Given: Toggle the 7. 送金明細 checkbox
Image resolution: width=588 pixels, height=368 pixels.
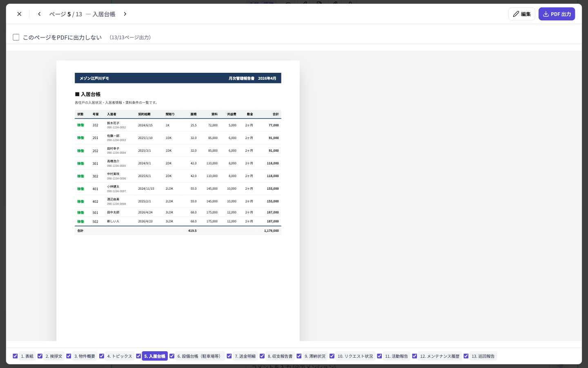Looking at the screenshot, I should (229, 356).
